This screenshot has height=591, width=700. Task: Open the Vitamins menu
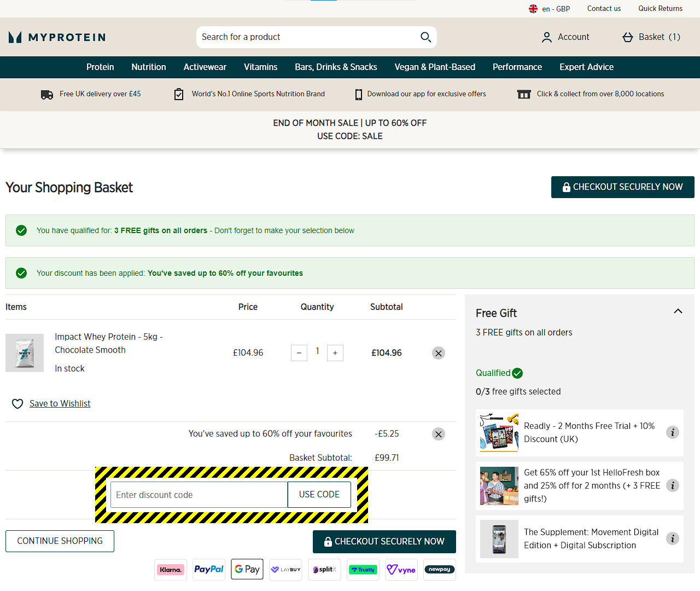261,67
